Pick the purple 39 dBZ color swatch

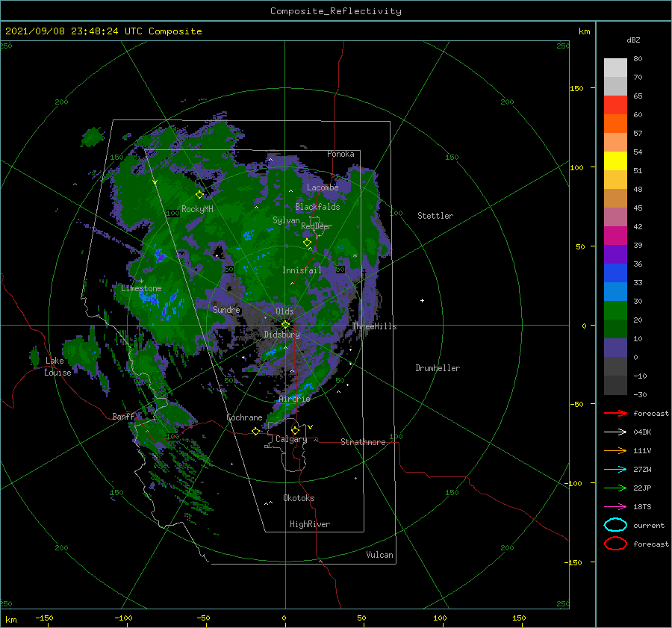pos(615,254)
